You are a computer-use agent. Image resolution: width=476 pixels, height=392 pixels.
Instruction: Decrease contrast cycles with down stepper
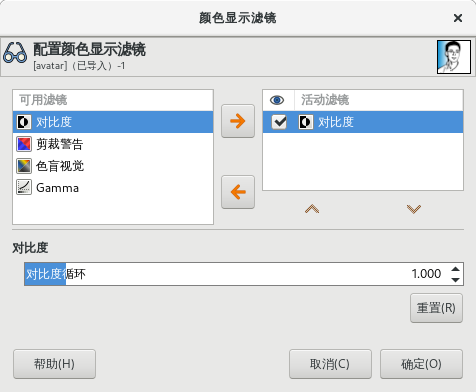[x=455, y=279]
